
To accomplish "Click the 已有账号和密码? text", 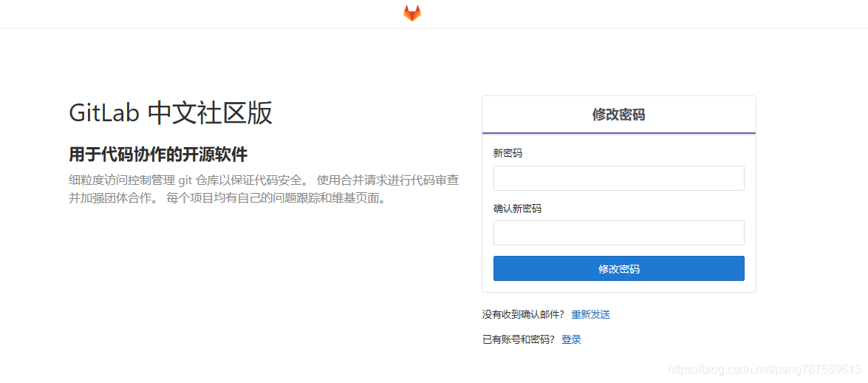I will click(518, 340).
